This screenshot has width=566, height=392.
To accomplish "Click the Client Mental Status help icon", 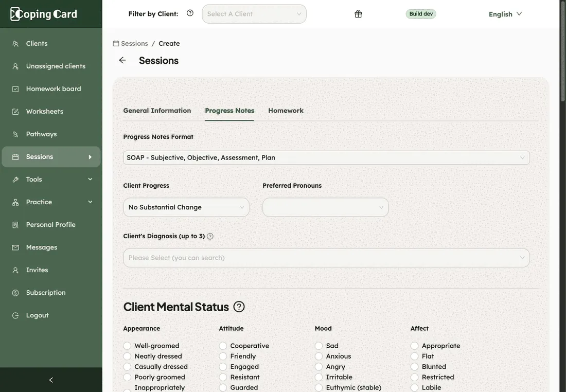I will pyautogui.click(x=239, y=307).
